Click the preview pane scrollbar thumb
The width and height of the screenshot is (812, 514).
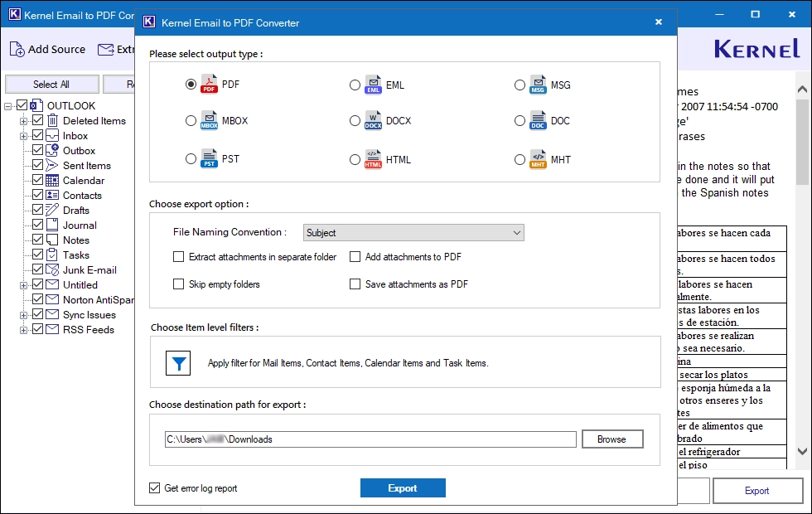coord(802,141)
